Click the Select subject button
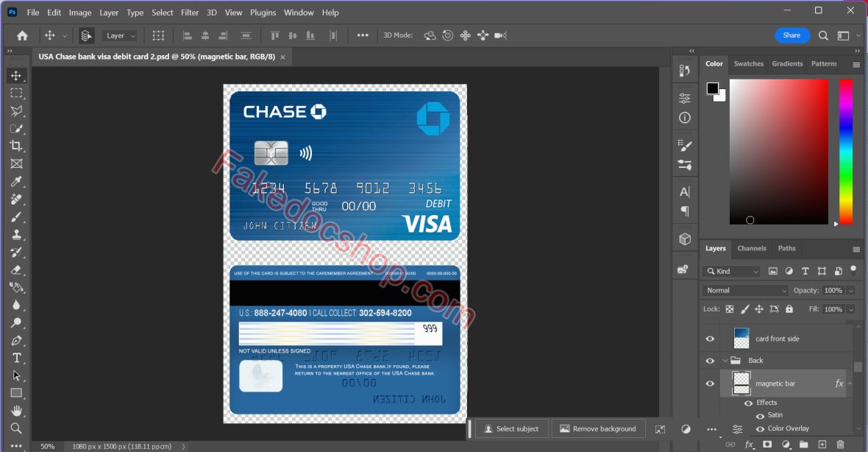This screenshot has height=452, width=868. pos(511,429)
